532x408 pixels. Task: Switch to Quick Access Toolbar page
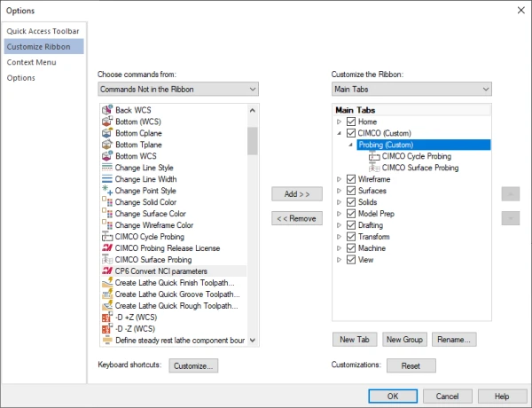42,31
